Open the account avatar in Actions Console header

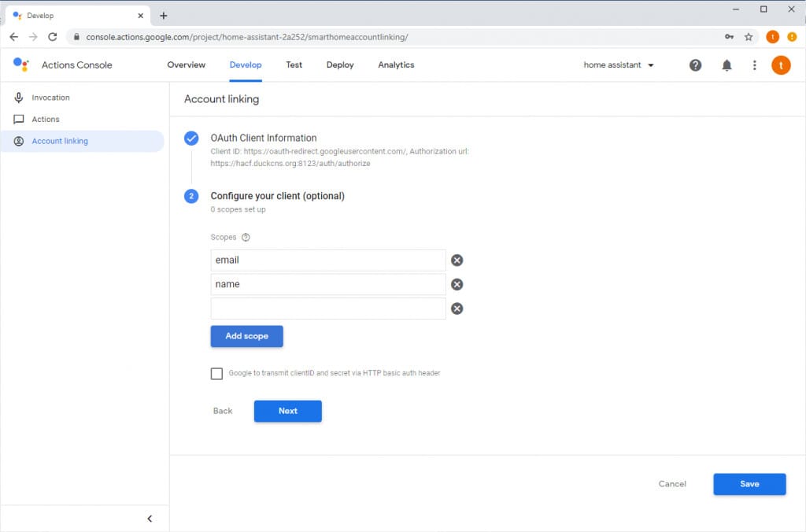coord(781,65)
